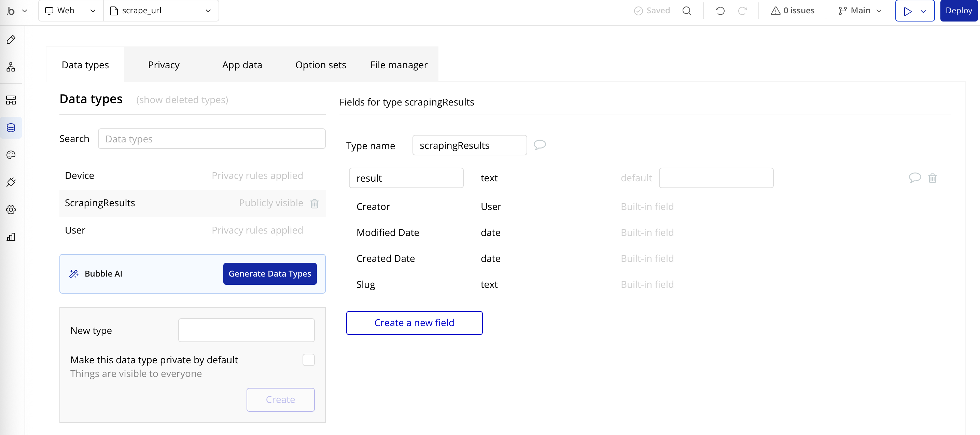Open the Privacy tab
The height and width of the screenshot is (435, 980).
tap(164, 64)
